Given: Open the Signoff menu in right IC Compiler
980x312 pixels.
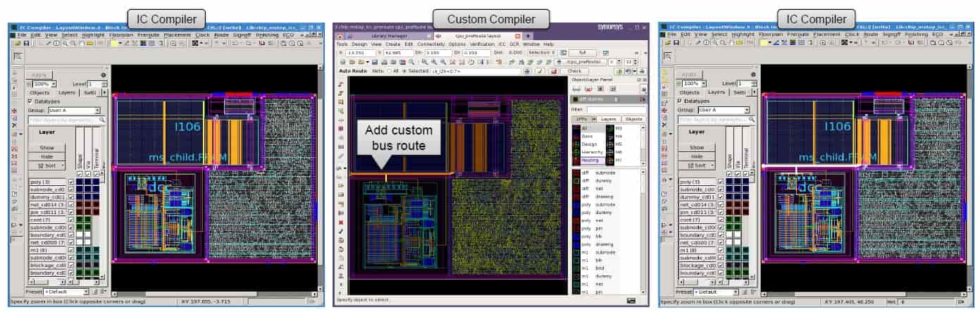Looking at the screenshot, I should pyautogui.click(x=891, y=35).
